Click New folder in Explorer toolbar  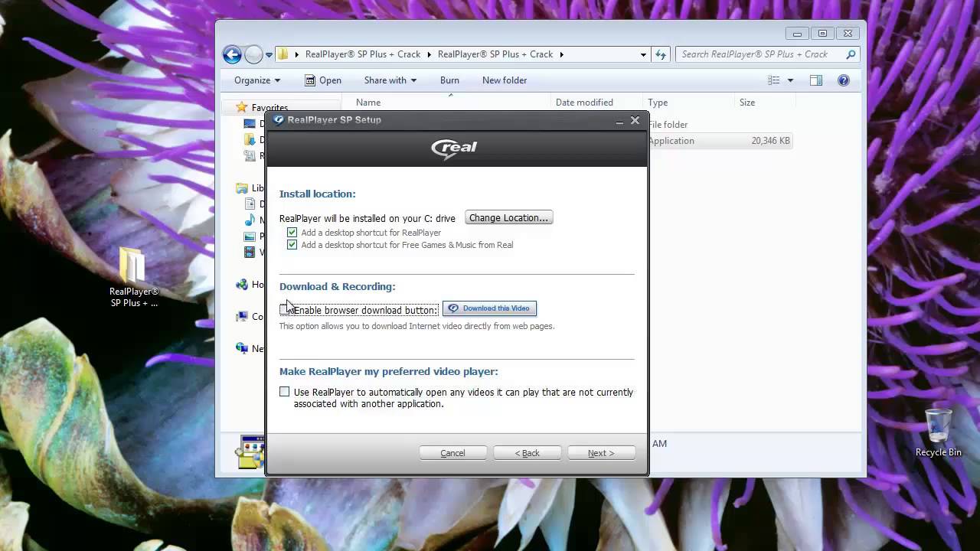pyautogui.click(x=505, y=80)
